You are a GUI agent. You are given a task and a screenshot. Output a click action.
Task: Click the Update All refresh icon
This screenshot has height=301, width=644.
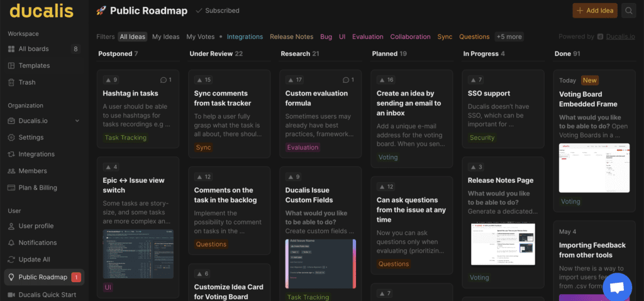(11, 260)
